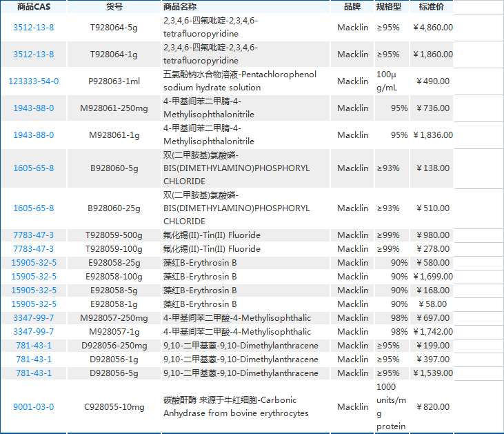This screenshot has height=434, width=504.
Task: Click CAS 7783-47-3 in the T928059-500g row
Action: pos(33,235)
